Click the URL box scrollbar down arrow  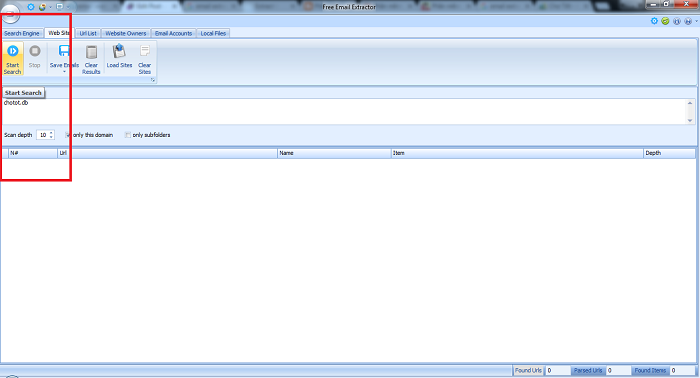coord(690,120)
